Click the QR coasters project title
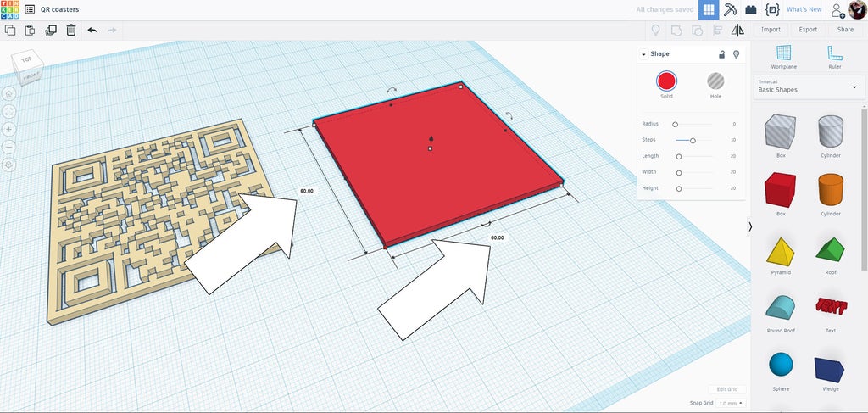 click(x=60, y=9)
